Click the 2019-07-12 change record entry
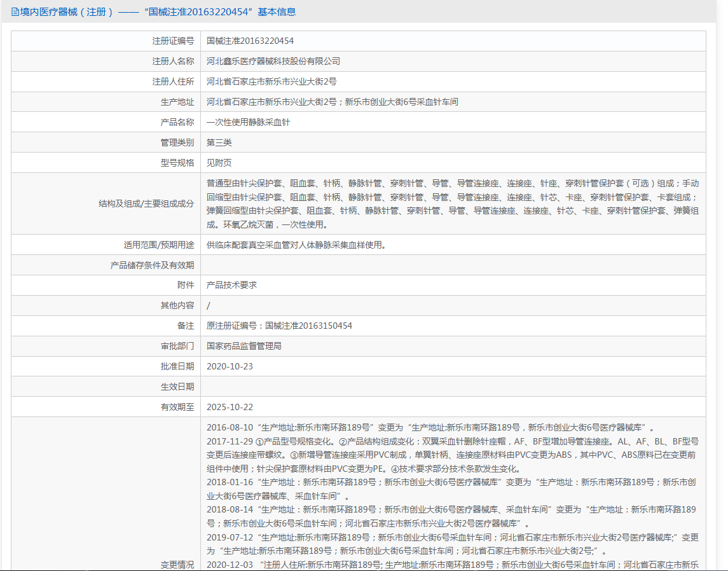 453,544
